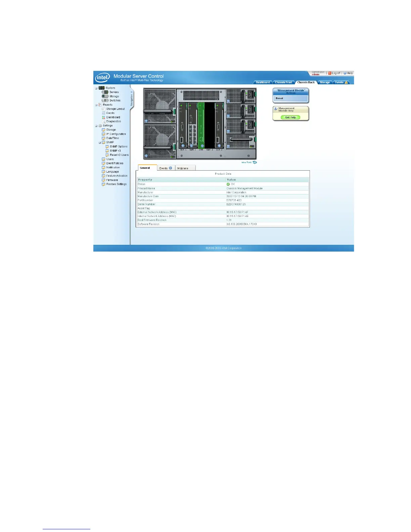Collapse the Settings tree node
Image resolution: width=411 pixels, height=532 pixels.
[x=96, y=126]
